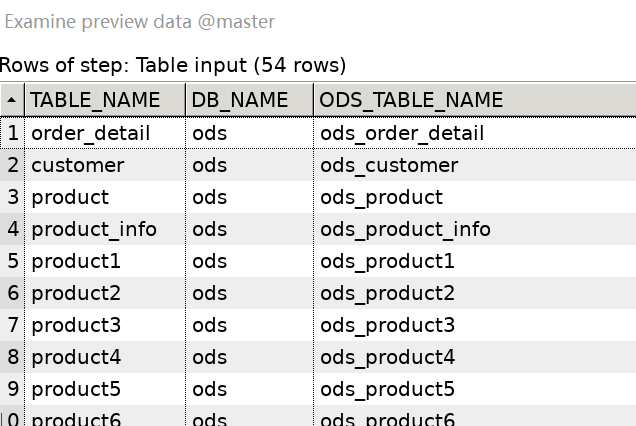Click the ODS_TABLE_NAME column header

(412, 100)
